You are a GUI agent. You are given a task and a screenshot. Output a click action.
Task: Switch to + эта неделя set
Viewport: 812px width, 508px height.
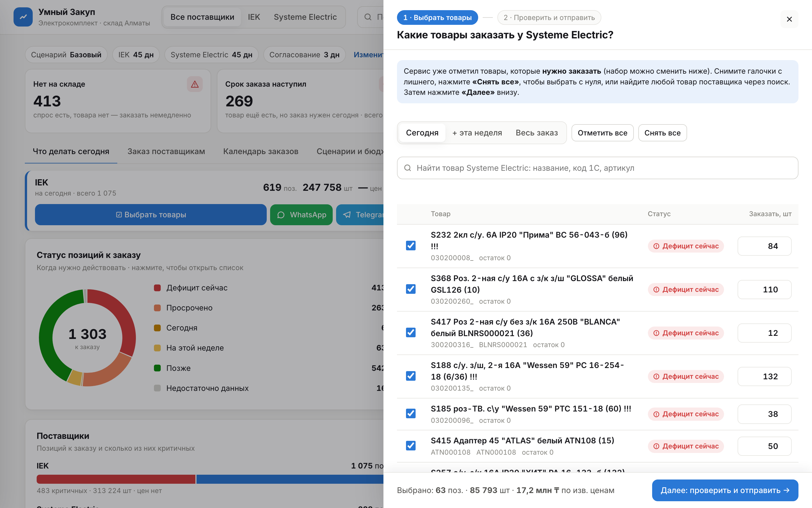point(477,133)
